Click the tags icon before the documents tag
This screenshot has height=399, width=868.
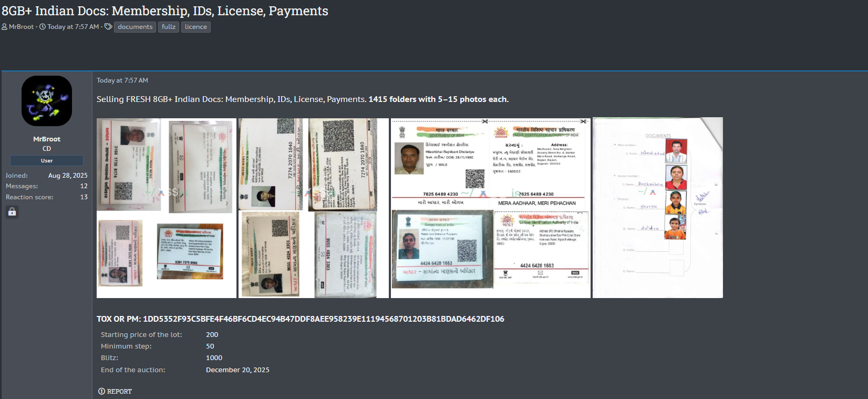108,27
